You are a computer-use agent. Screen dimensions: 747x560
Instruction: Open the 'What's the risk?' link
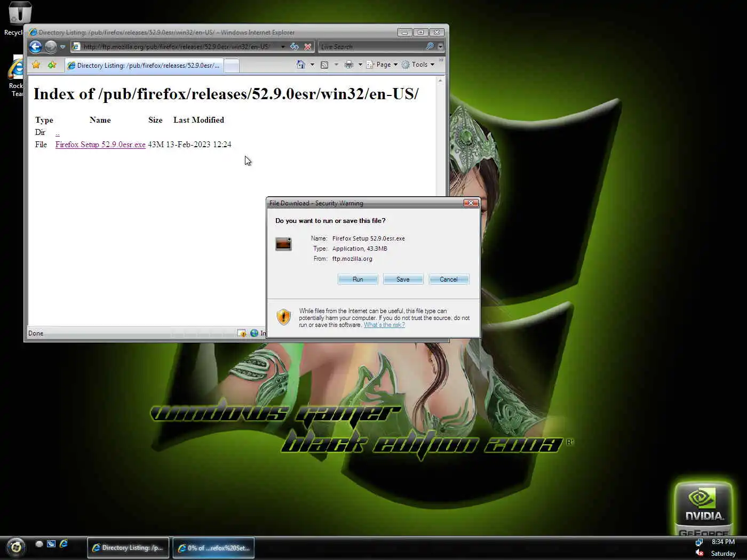point(384,325)
